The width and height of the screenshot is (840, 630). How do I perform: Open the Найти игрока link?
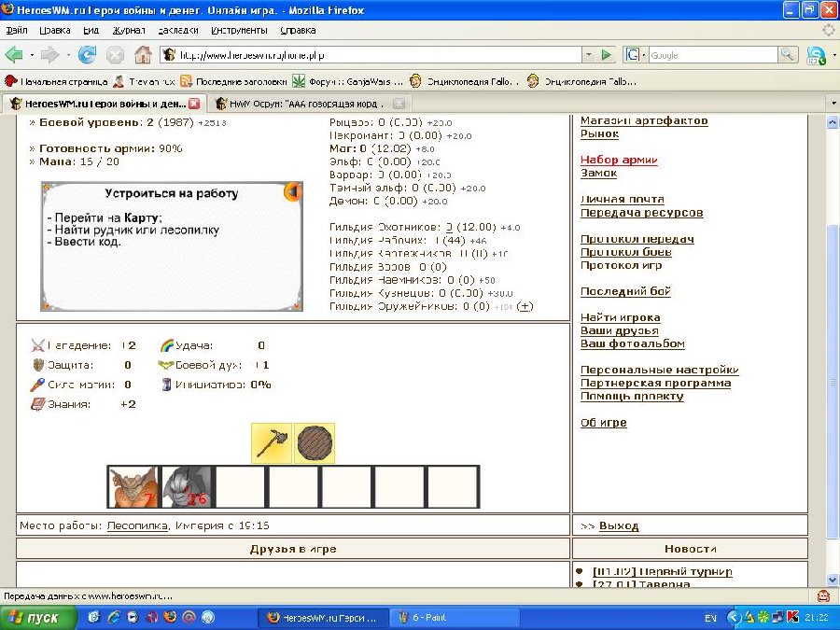click(x=621, y=317)
